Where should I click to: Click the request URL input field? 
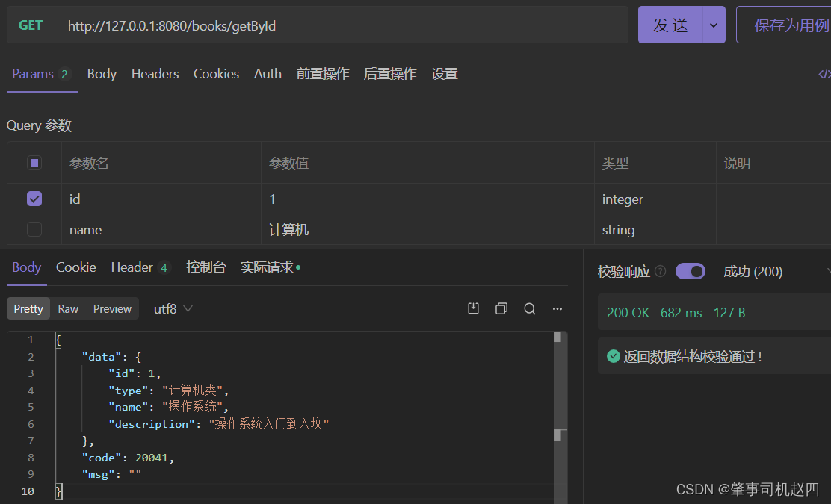[344, 25]
